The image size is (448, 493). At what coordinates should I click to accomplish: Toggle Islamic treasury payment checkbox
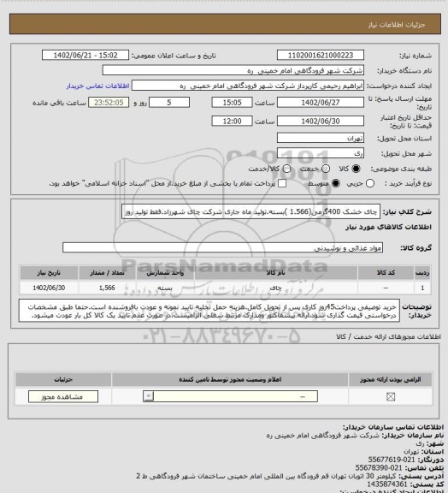pos(282,183)
